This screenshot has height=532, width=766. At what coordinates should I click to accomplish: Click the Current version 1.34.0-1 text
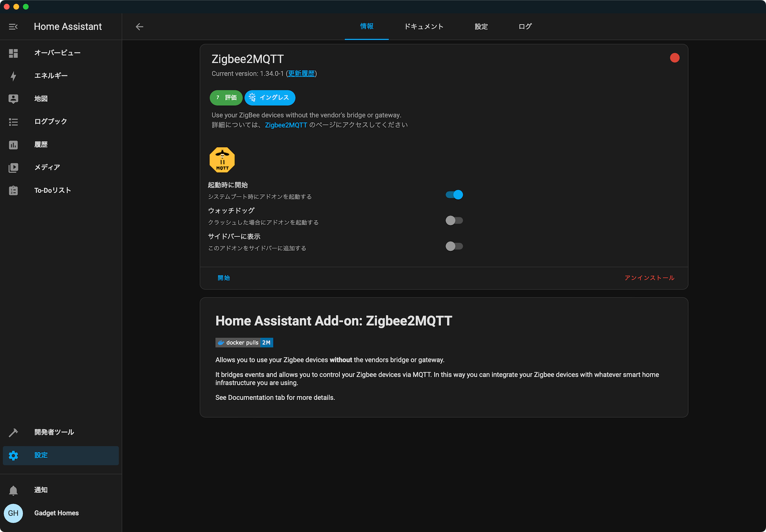coord(248,73)
